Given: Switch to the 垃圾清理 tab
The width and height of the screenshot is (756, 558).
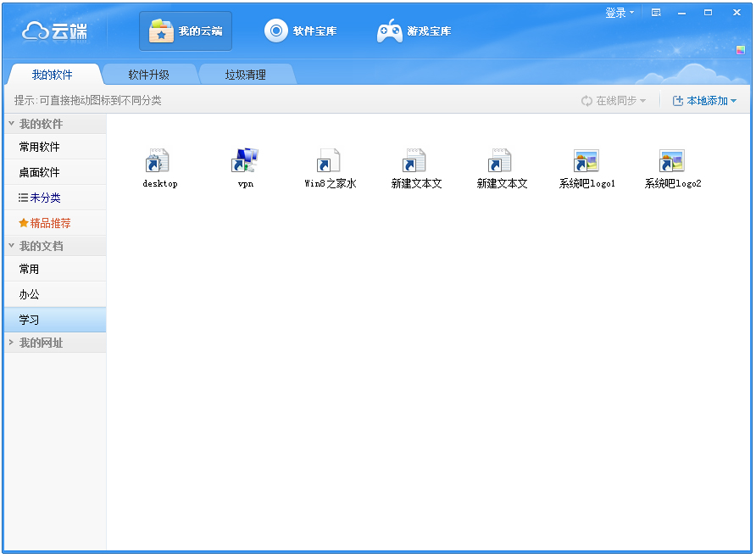Looking at the screenshot, I should click(x=246, y=75).
